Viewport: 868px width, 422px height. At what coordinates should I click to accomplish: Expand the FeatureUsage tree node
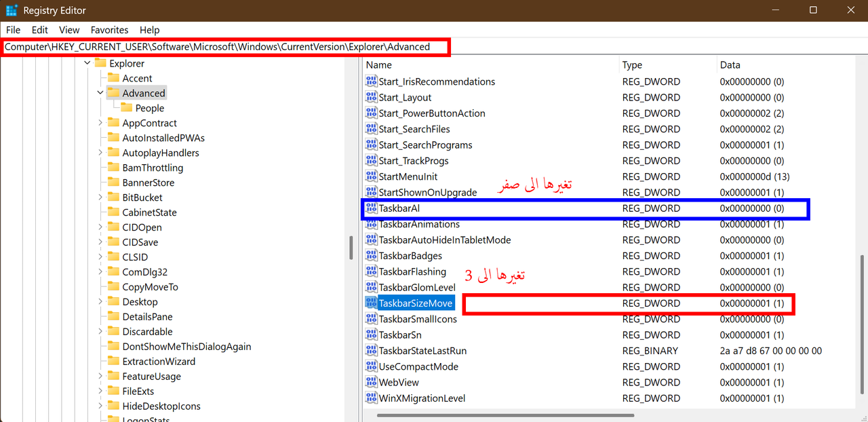click(100, 377)
